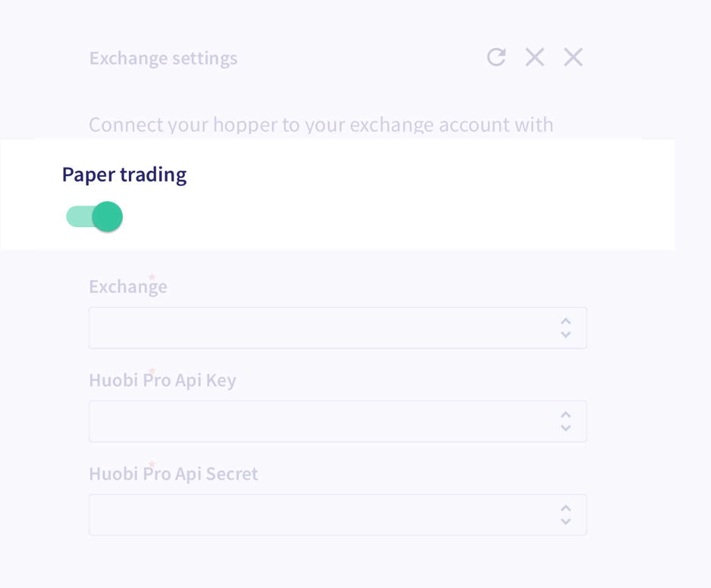Click up chevron in Api Secret field
711x588 pixels.
[x=566, y=508]
